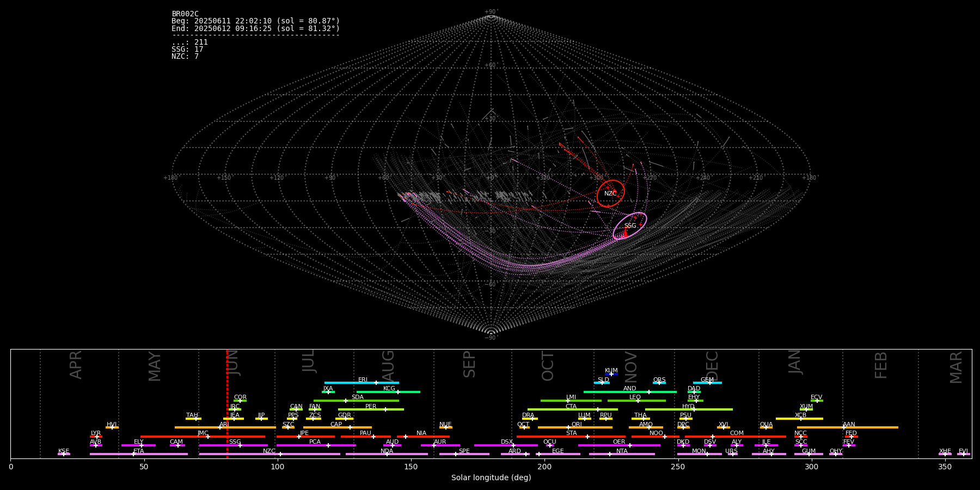The width and height of the screenshot is (980, 490).
Task: Select the Beg: 20250611 22:02:10 line
Action: click(x=255, y=21)
